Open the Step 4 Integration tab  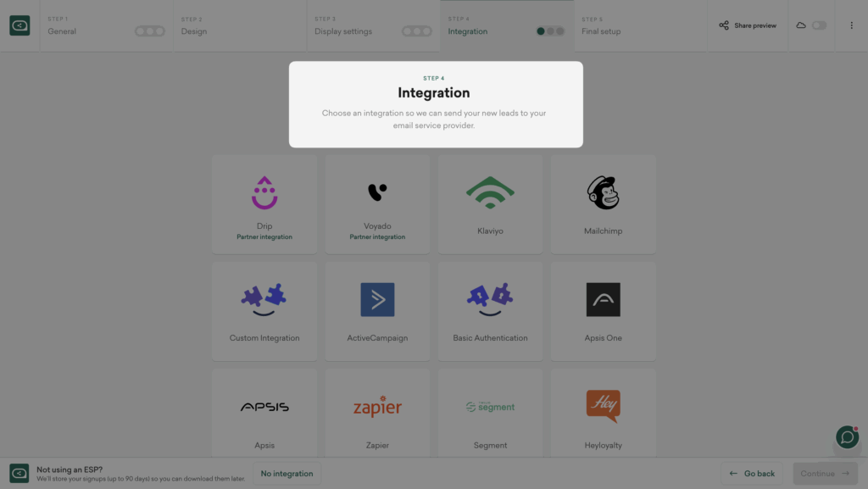coord(507,26)
